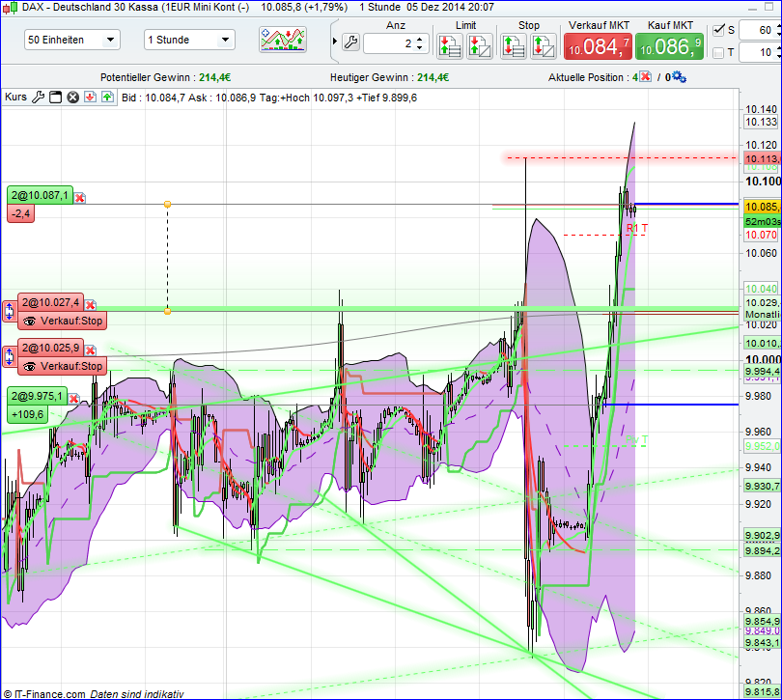Click the S stop distance field showing 60

pyautogui.click(x=759, y=30)
